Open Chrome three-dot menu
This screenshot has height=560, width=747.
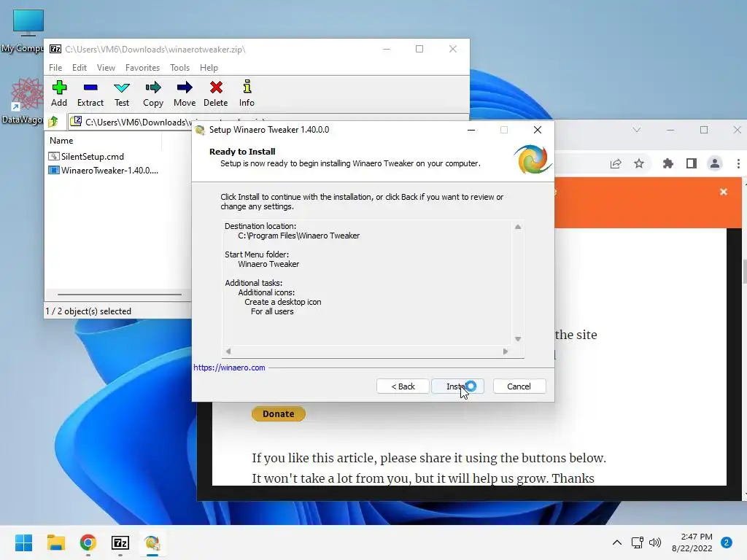point(738,164)
